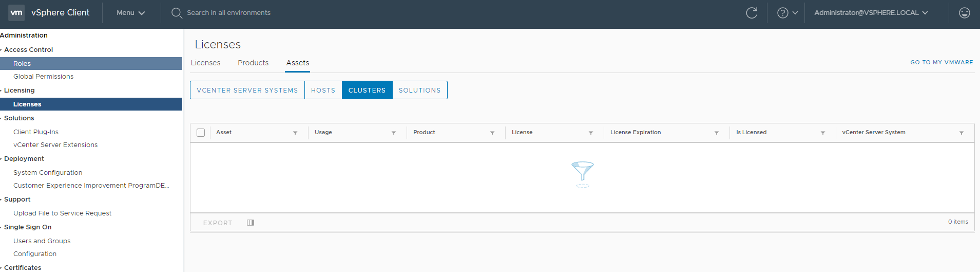Click the refresh icon in top bar

point(752,13)
